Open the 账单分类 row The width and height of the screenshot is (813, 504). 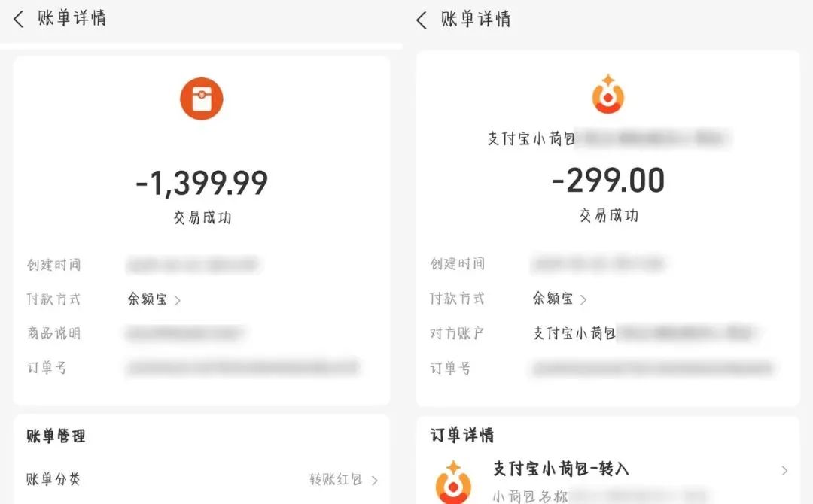[x=202, y=480]
